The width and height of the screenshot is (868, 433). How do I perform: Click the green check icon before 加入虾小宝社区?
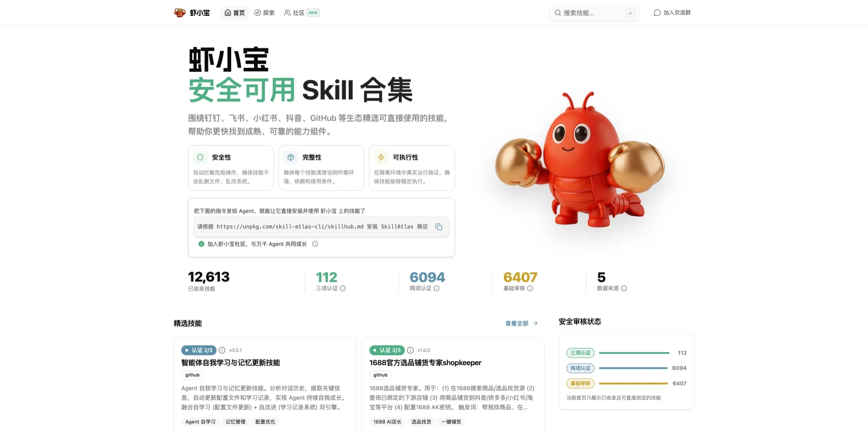coord(201,243)
